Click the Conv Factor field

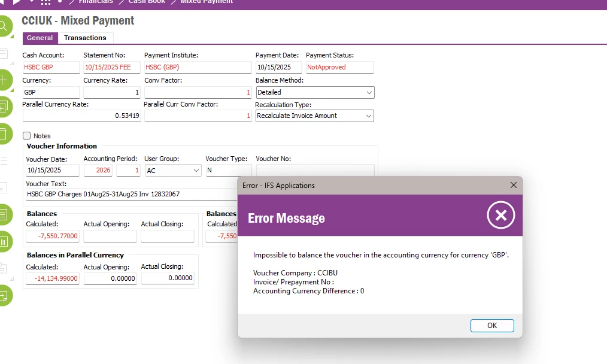pyautogui.click(x=198, y=93)
